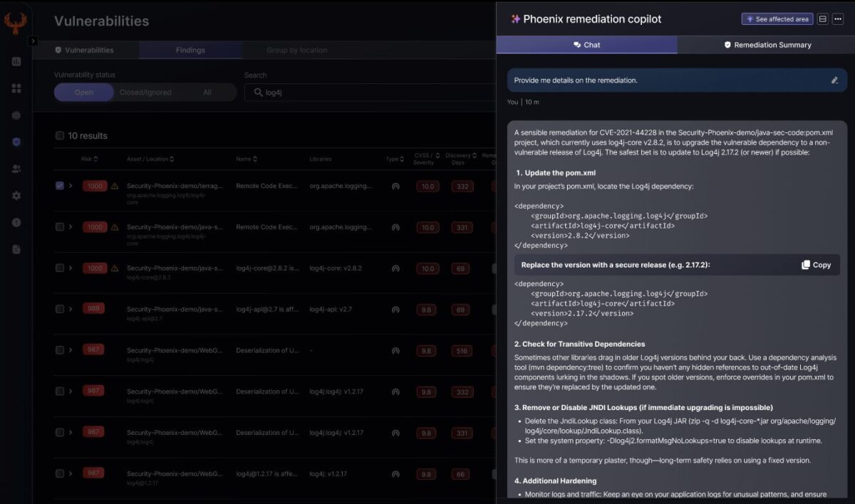Image resolution: width=855 pixels, height=504 pixels.
Task: Toggle the copilot panel layout icon
Action: 822,19
